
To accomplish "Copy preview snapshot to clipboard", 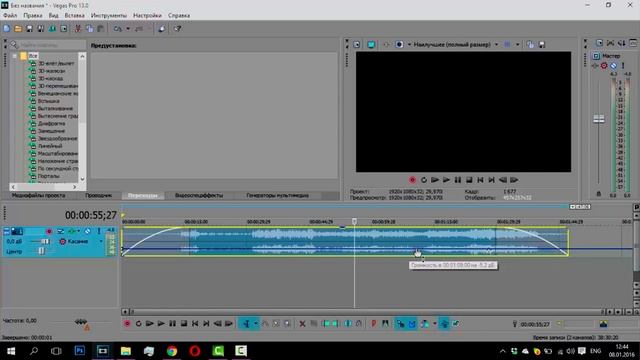I will [x=530, y=44].
